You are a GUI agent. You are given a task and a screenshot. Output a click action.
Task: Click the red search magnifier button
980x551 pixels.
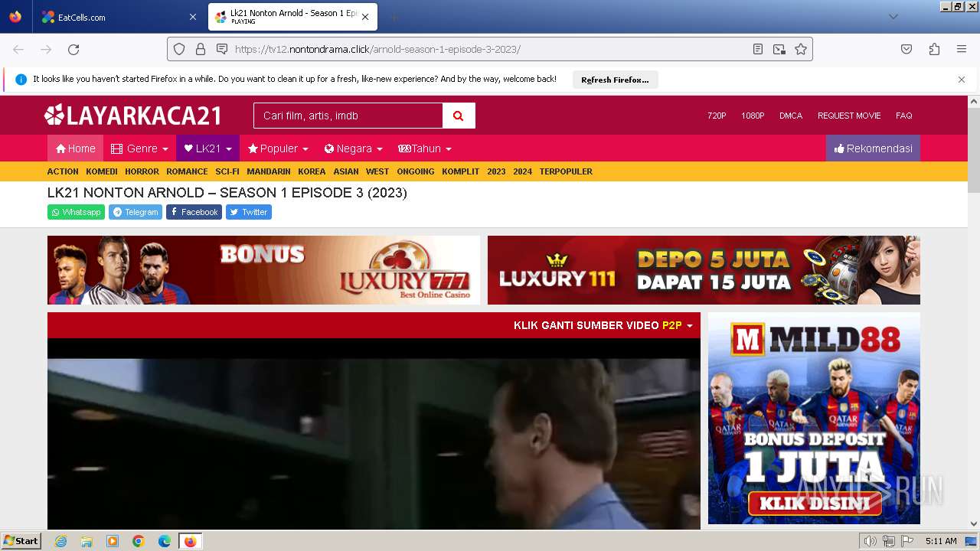pos(459,116)
